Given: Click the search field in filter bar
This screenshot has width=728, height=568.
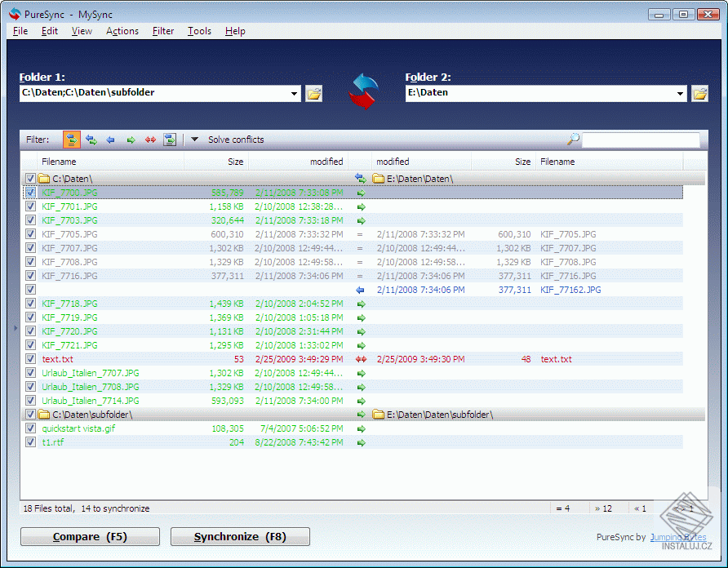Looking at the screenshot, I should pyautogui.click(x=641, y=140).
